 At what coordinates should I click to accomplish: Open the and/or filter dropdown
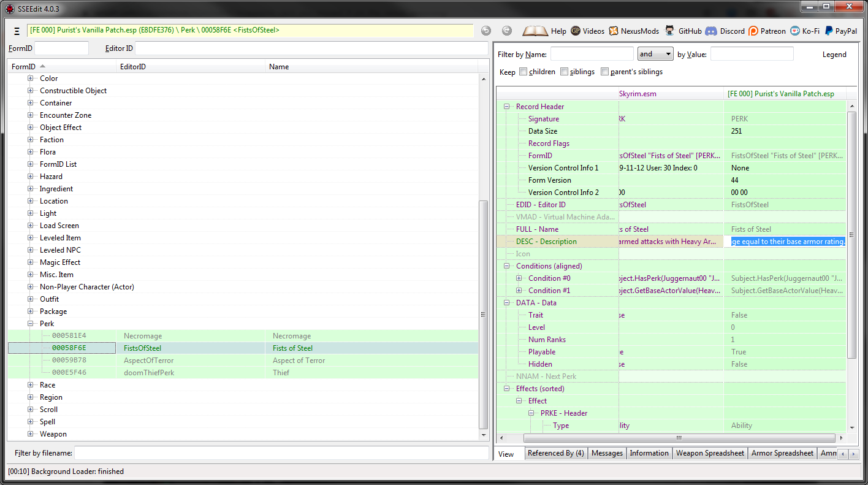pos(655,54)
